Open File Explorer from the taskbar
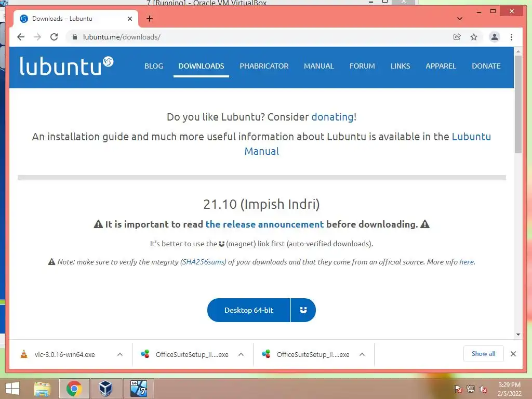532x399 pixels. [42, 389]
